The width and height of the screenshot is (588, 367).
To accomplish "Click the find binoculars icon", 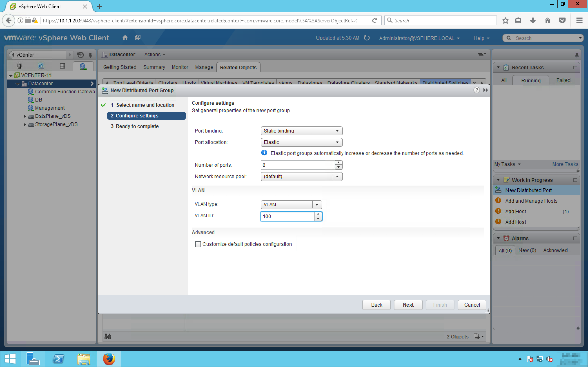I will 108,336.
